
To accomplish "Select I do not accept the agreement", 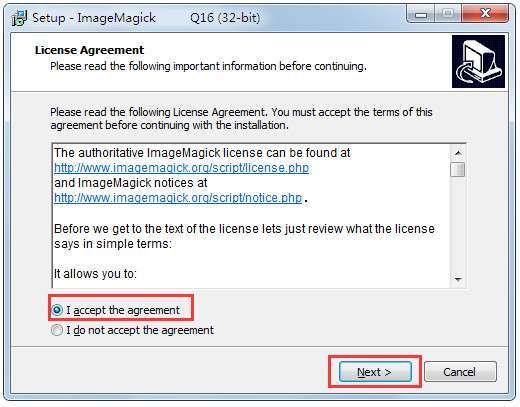I will 133,330.
